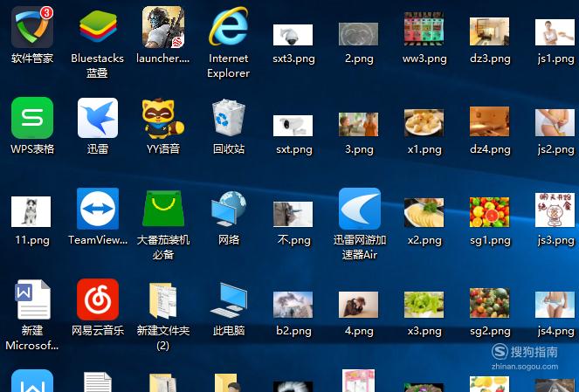Select the ww3.png vending machines image
This screenshot has width=579, height=392.
(x=424, y=29)
